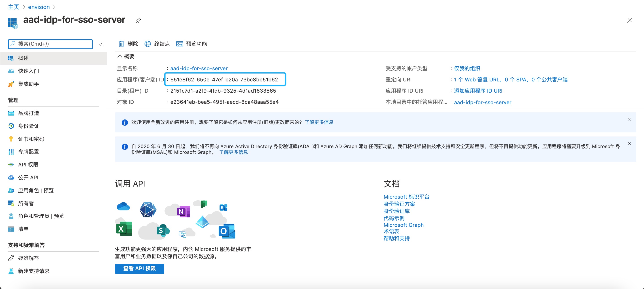Viewport: 644px width, 289px height.
Task: Click the 疑难解答 wrench icon
Action: click(x=11, y=258)
